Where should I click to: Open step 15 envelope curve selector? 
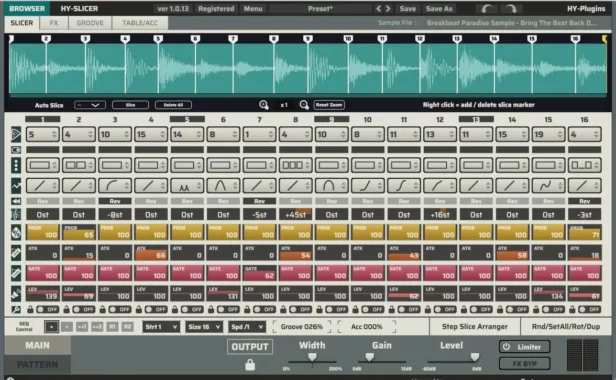[x=548, y=185]
